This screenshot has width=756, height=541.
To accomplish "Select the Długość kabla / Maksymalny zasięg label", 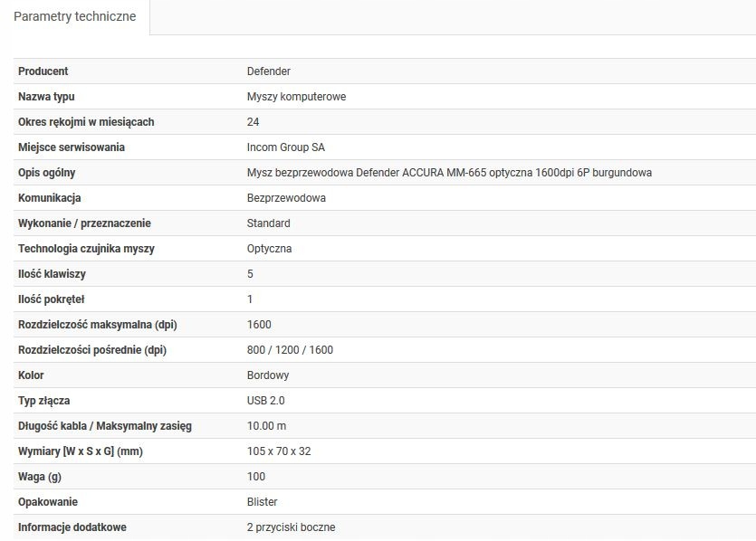I will tap(105, 426).
